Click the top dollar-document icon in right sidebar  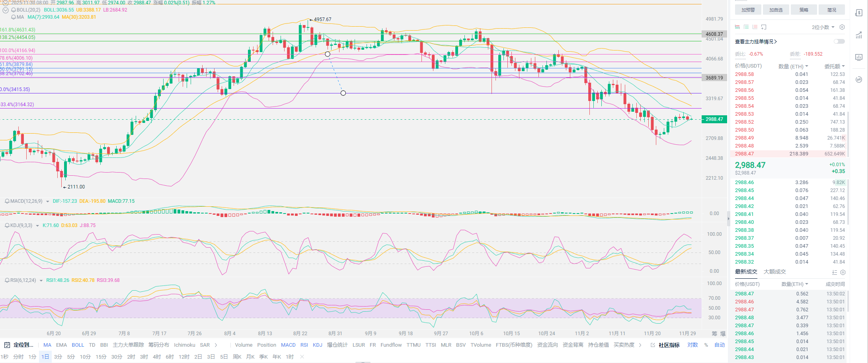(858, 13)
